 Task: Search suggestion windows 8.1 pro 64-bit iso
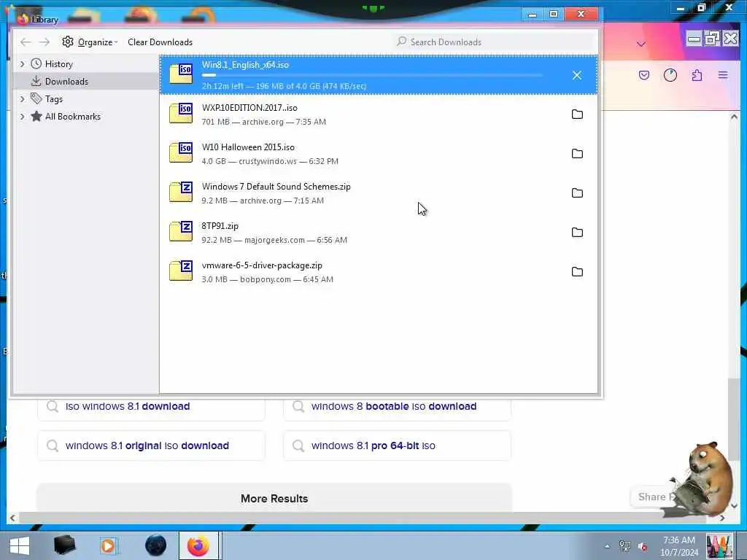click(397, 446)
